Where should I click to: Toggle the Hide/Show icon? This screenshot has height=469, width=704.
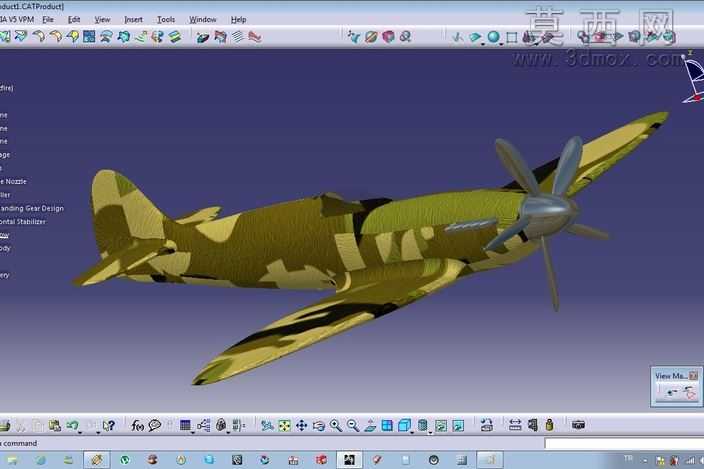tap(441, 425)
